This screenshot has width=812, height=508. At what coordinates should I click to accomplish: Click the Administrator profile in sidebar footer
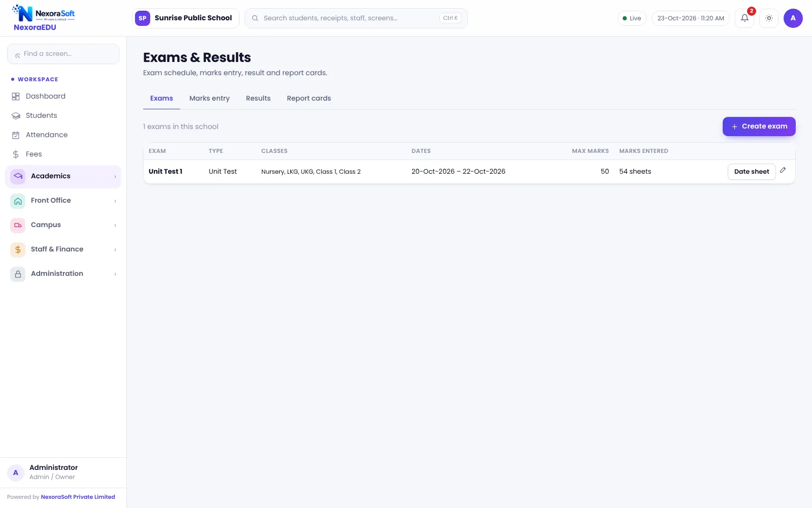point(63,472)
